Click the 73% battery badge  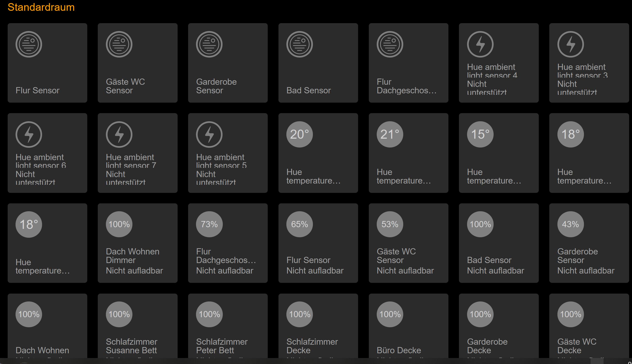(209, 224)
